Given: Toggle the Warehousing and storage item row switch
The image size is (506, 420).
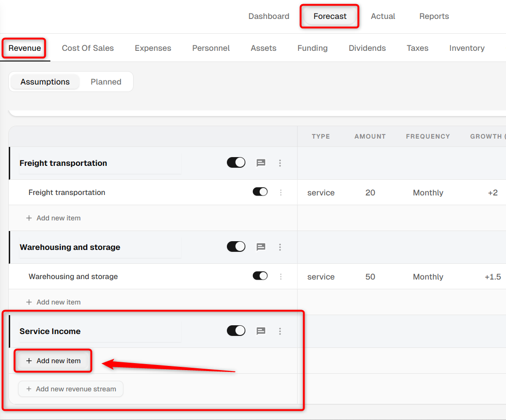Looking at the screenshot, I should [260, 276].
